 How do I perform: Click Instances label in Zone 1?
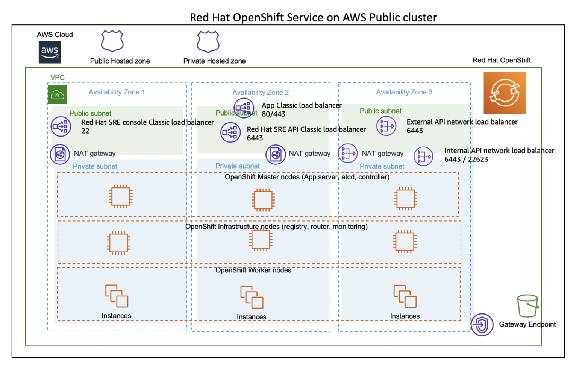116,316
